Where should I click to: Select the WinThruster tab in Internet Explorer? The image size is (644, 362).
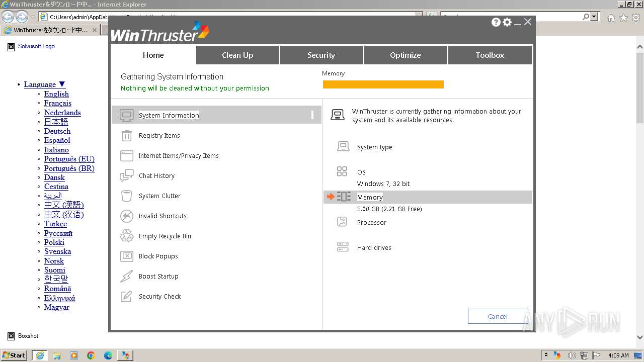tap(49, 30)
